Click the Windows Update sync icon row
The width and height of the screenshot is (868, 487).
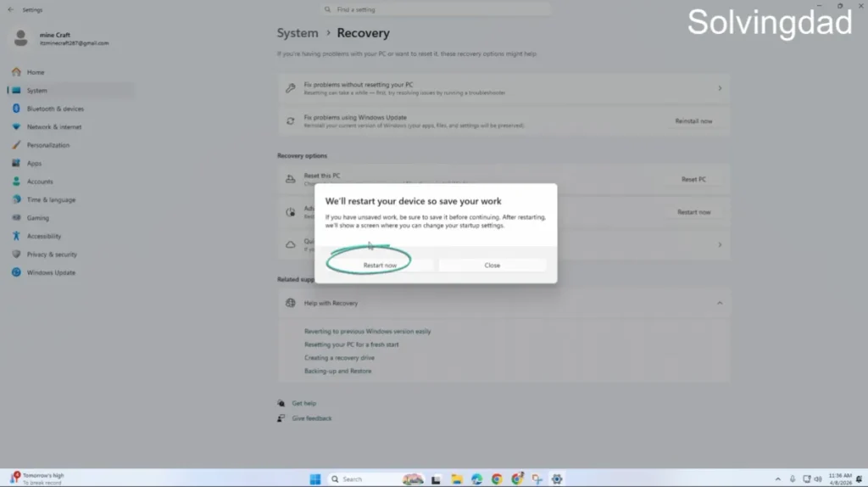[291, 120]
